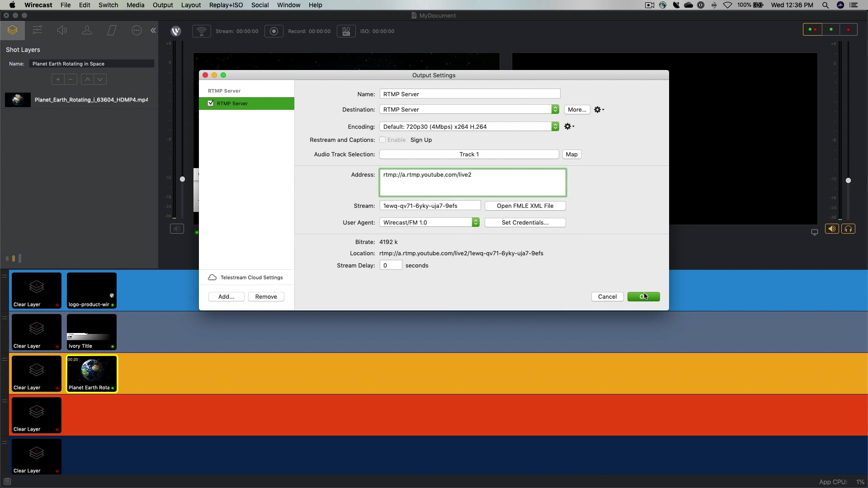
Task: Open macOS Control Center list icon
Action: click(x=854, y=5)
